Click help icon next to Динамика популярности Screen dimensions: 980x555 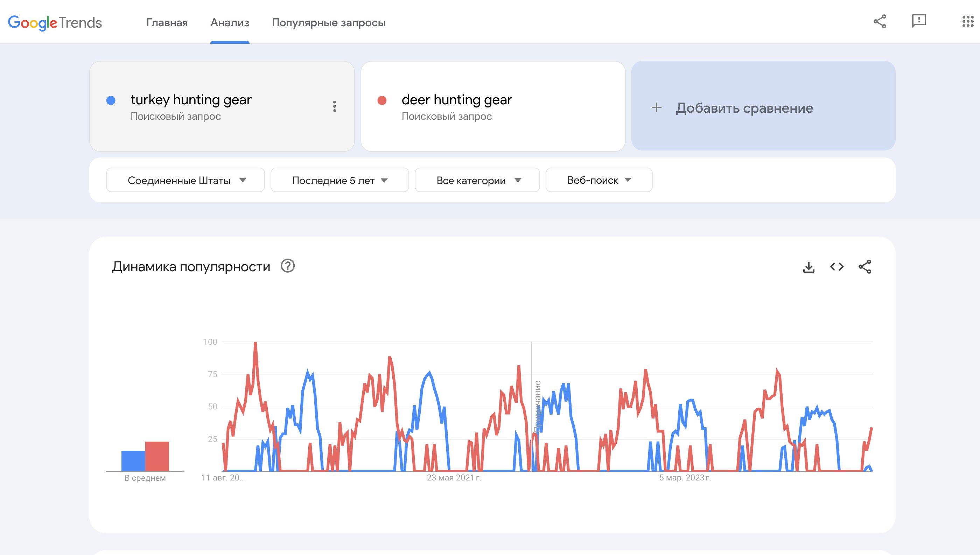[x=288, y=266]
